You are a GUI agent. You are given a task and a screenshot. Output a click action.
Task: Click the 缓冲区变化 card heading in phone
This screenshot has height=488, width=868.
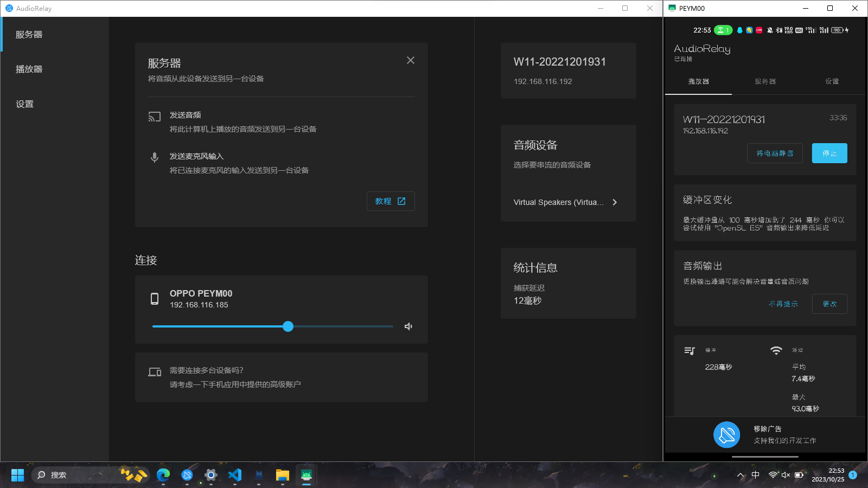707,200
